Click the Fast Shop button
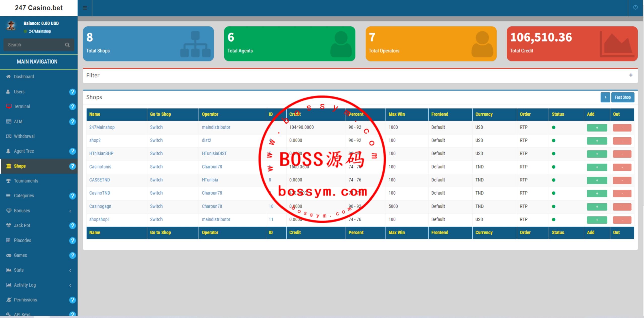 point(623,97)
